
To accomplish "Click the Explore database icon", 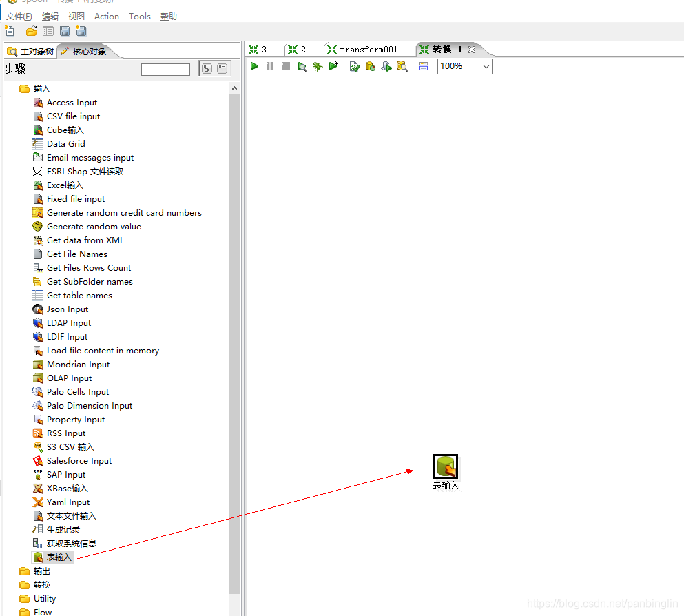I will pyautogui.click(x=402, y=66).
